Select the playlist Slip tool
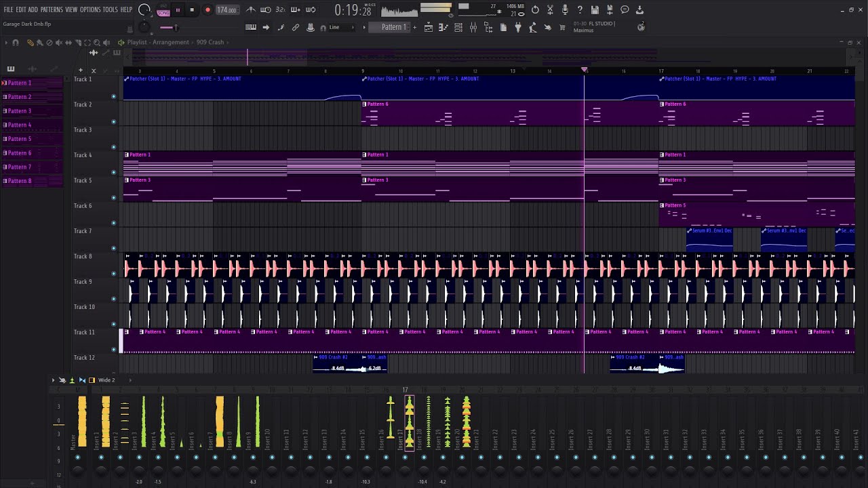 coord(68,43)
